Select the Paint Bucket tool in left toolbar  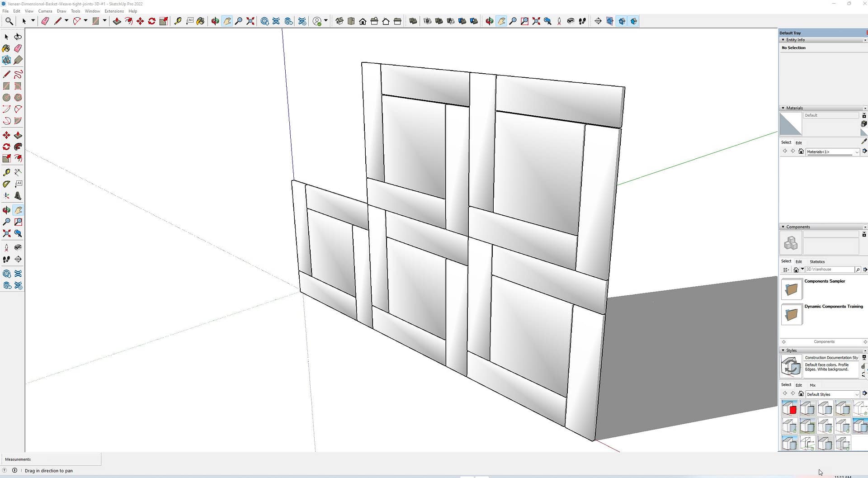(6, 48)
